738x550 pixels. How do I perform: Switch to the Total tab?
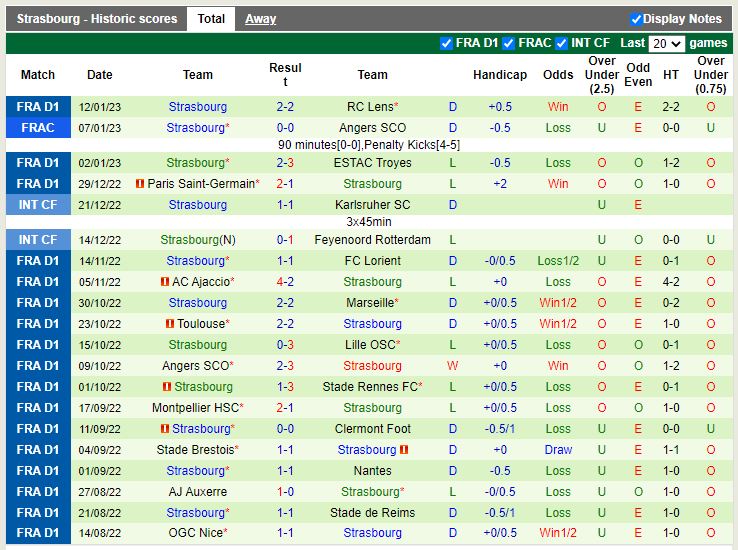pos(211,19)
